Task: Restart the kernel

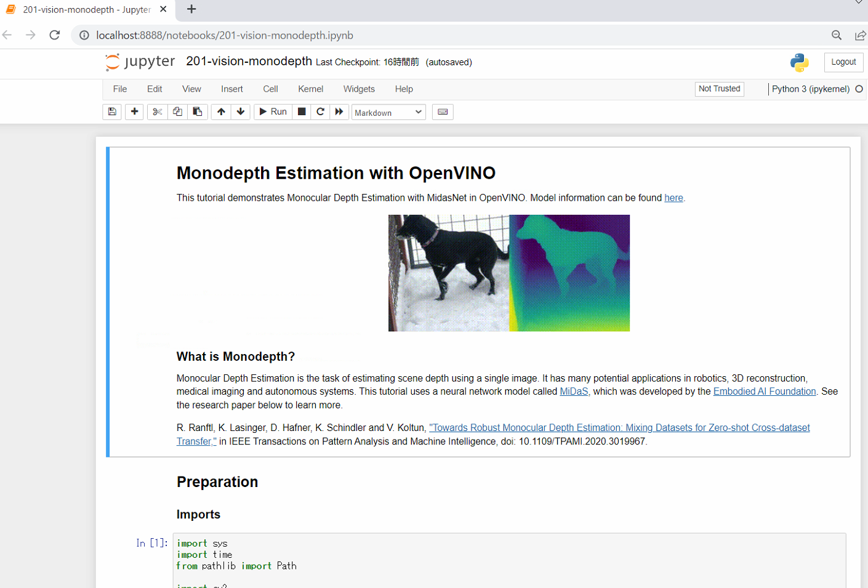Action: point(320,111)
